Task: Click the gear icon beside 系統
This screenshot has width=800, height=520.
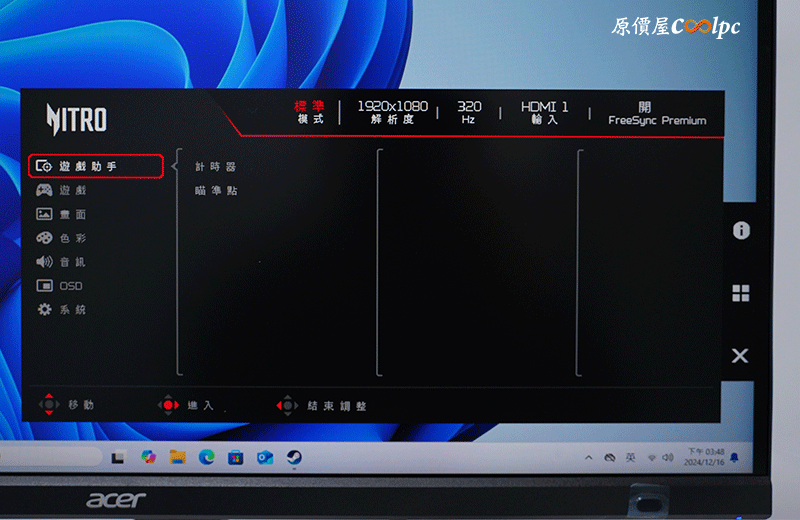Action: pos(44,310)
